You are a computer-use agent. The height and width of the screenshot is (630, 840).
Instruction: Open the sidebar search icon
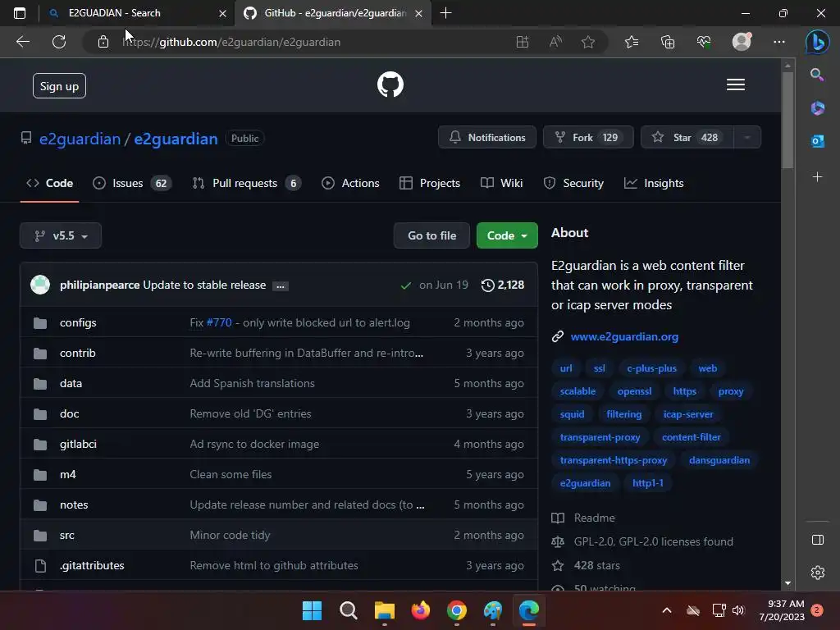[x=817, y=75]
